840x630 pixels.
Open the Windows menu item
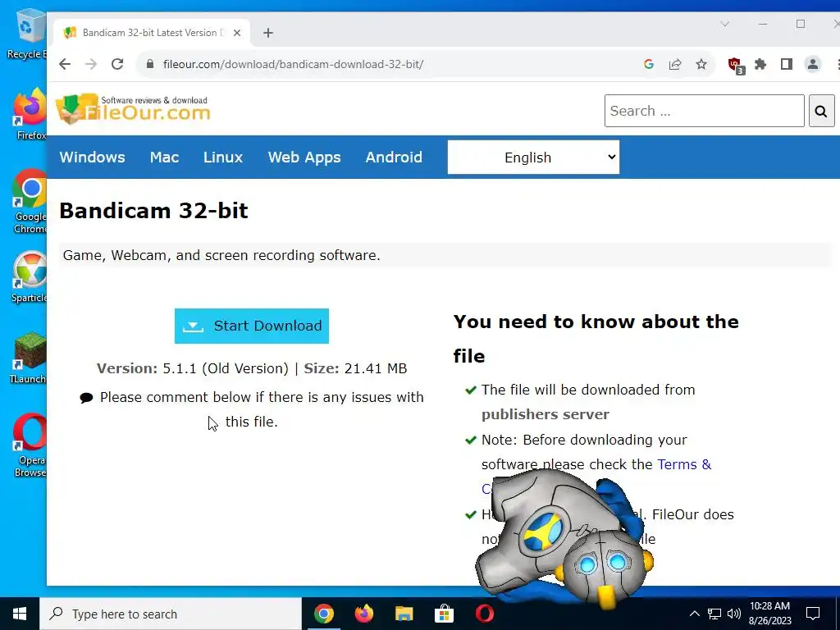[92, 157]
